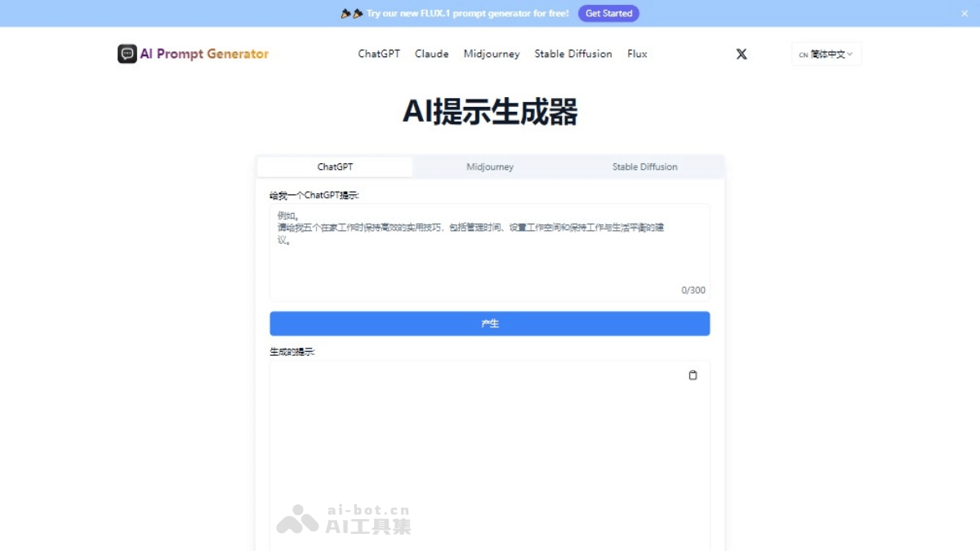Screen dimensions: 980x551
Task: Switch to the Midjourney tab
Action: pos(489,167)
